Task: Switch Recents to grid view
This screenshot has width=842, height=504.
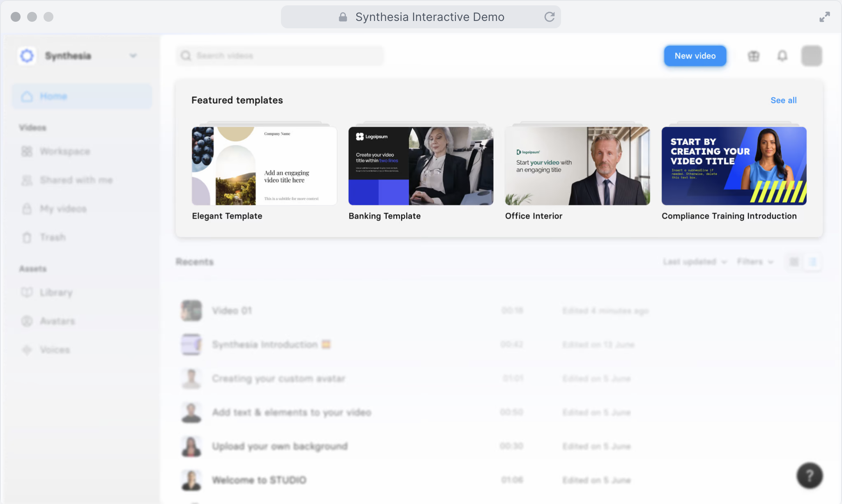Action: click(794, 262)
